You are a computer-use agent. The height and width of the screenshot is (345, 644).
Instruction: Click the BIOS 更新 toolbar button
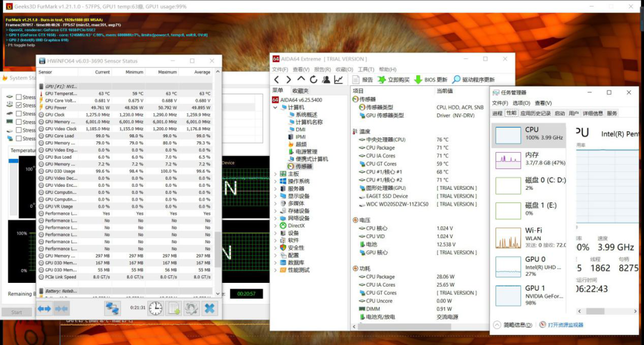[x=431, y=80]
